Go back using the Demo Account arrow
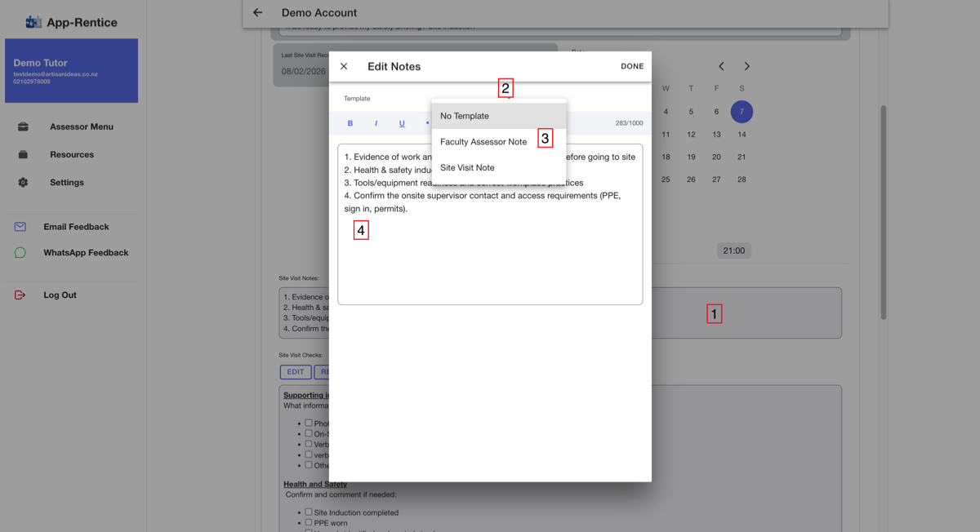The height and width of the screenshot is (532, 980). click(258, 12)
